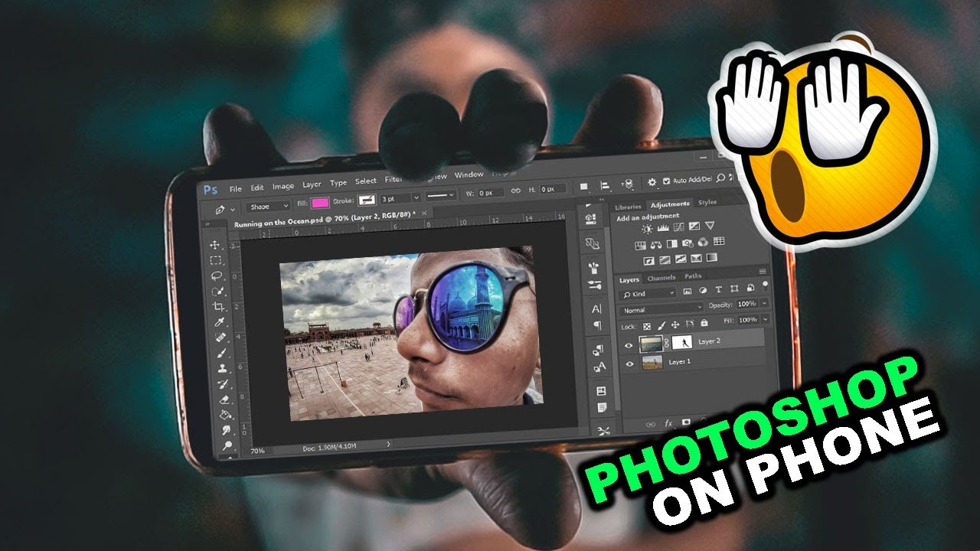Open layer style fx menu
Screen dimensions: 980x551
[x=668, y=422]
